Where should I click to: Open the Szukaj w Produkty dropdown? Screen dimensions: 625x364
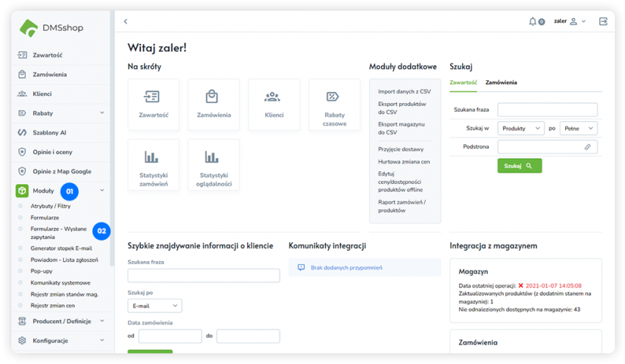click(520, 129)
